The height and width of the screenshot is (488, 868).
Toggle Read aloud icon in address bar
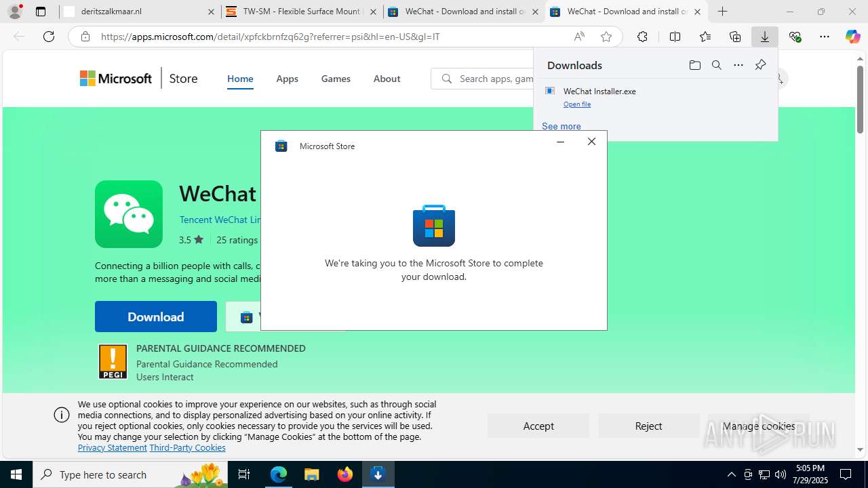click(x=579, y=37)
